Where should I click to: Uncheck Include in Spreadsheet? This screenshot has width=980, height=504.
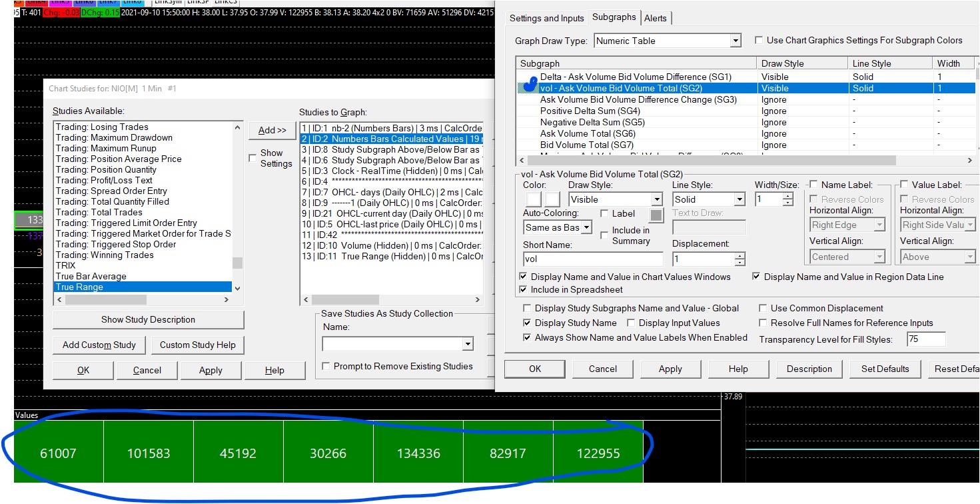(x=523, y=290)
